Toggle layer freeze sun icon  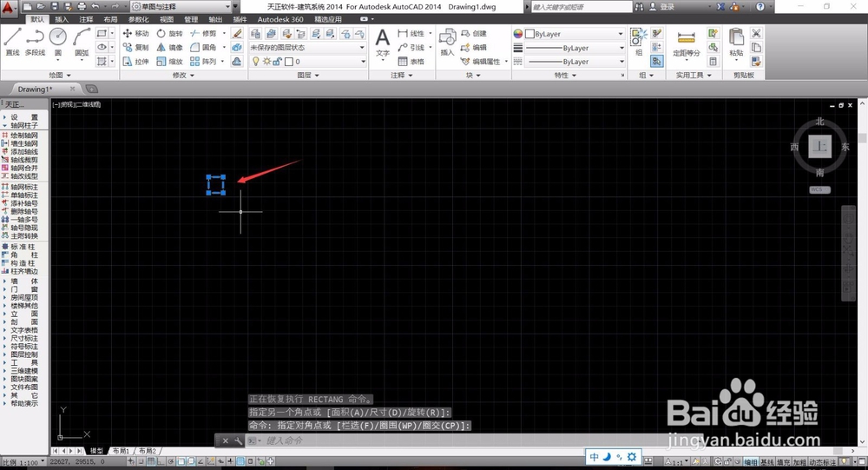(266, 62)
